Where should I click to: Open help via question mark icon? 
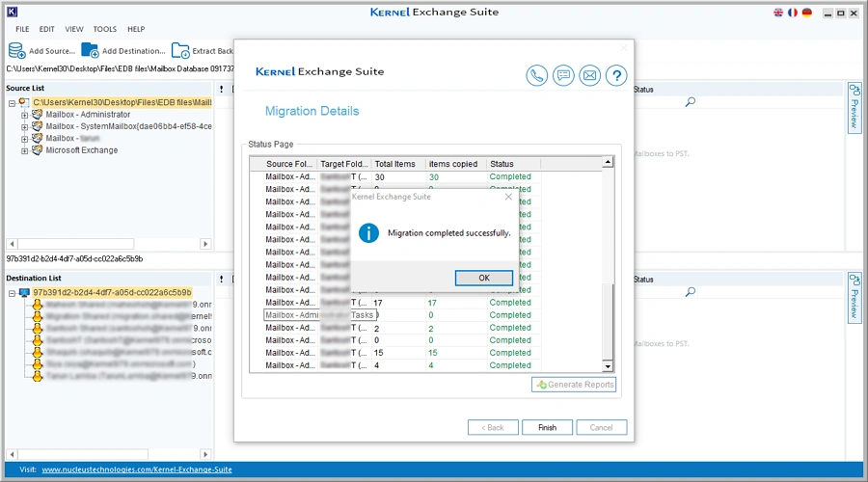(616, 76)
